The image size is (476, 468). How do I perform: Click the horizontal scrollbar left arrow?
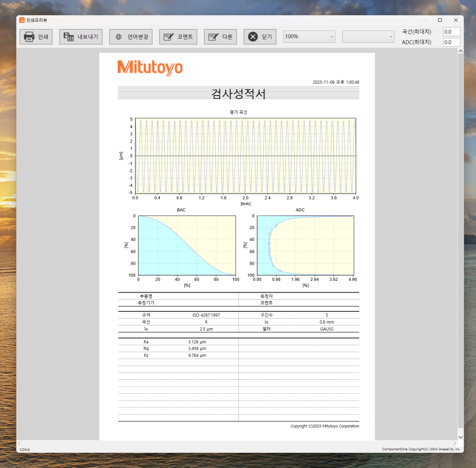[x=20, y=443]
